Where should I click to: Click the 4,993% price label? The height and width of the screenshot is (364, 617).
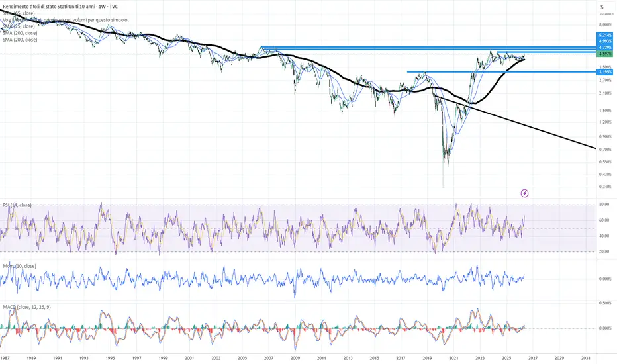click(605, 41)
